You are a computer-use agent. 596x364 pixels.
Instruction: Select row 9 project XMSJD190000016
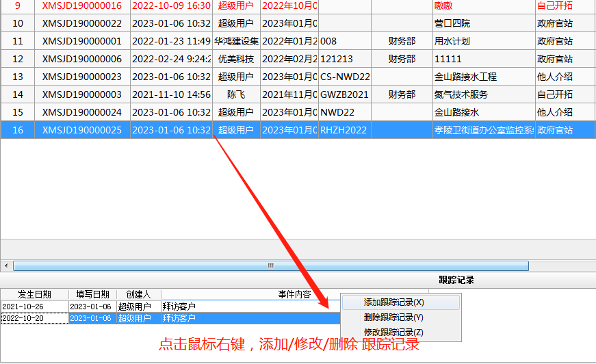tap(82, 5)
